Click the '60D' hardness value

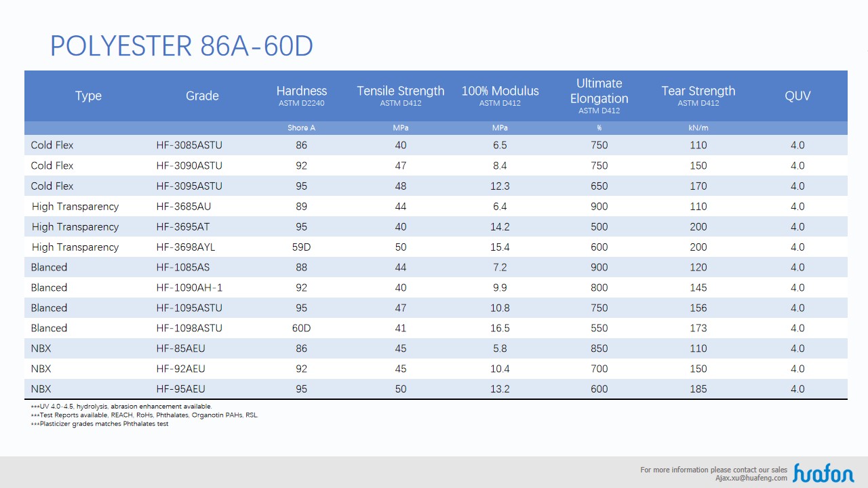301,328
